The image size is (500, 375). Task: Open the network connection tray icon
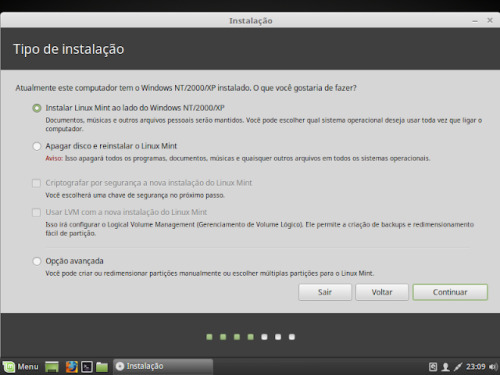pyautogui.click(x=458, y=367)
